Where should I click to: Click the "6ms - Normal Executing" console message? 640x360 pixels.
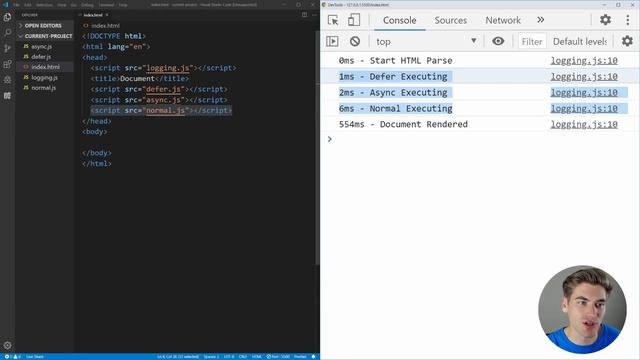click(396, 109)
